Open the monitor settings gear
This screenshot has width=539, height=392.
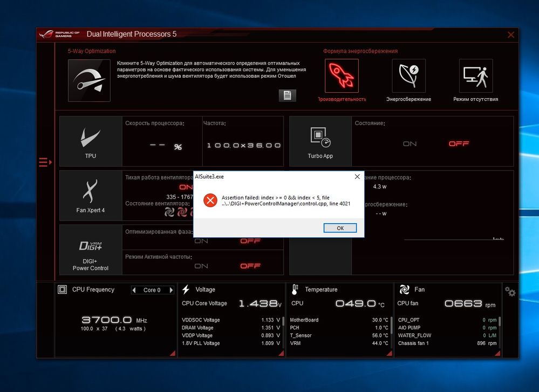510,292
